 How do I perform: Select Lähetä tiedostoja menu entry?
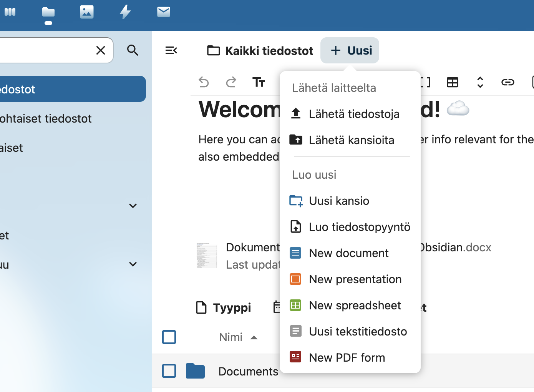(x=350, y=114)
